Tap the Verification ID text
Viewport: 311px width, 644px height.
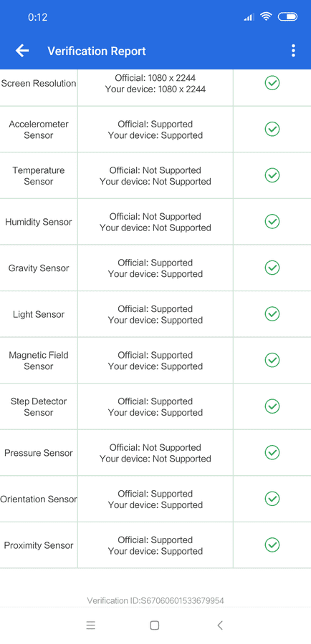155,601
